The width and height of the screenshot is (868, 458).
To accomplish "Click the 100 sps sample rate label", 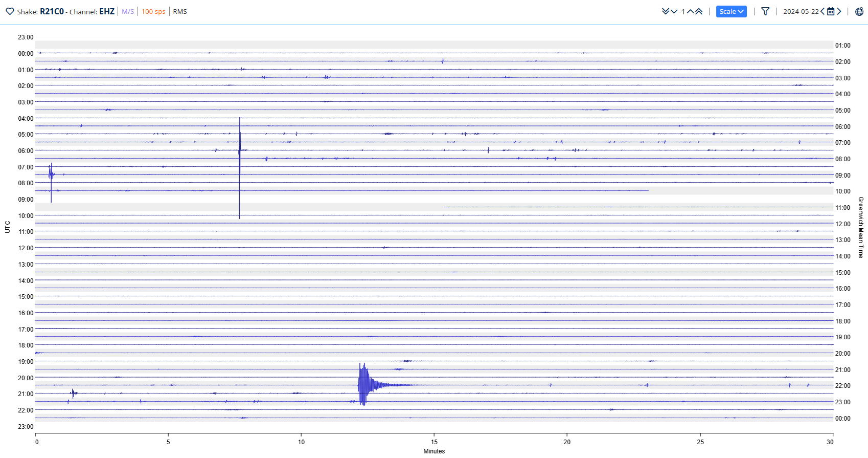I will (153, 11).
